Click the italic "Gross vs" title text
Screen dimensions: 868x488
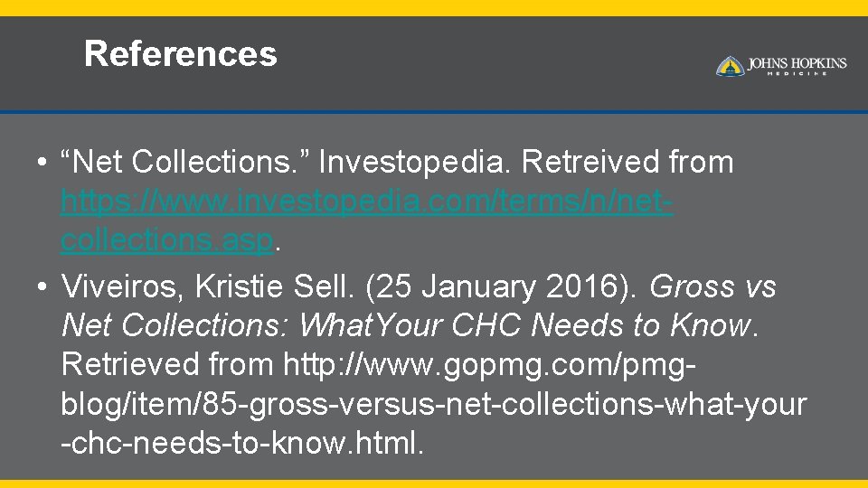(712, 287)
